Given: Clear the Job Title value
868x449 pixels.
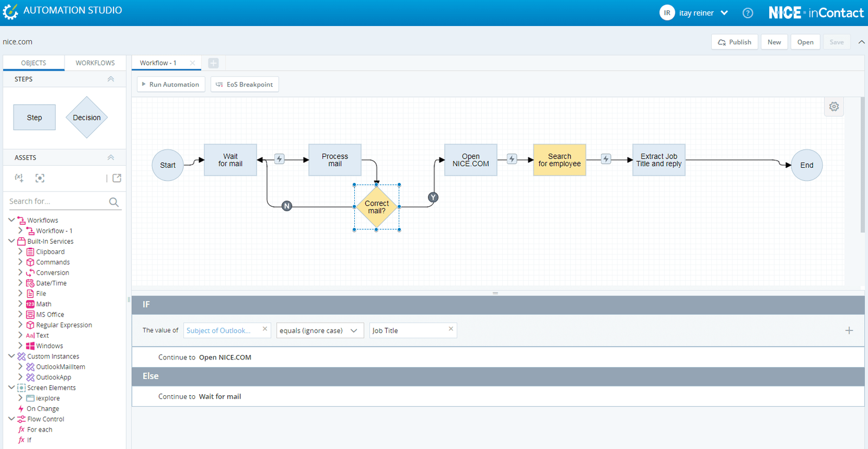Looking at the screenshot, I should (x=451, y=329).
